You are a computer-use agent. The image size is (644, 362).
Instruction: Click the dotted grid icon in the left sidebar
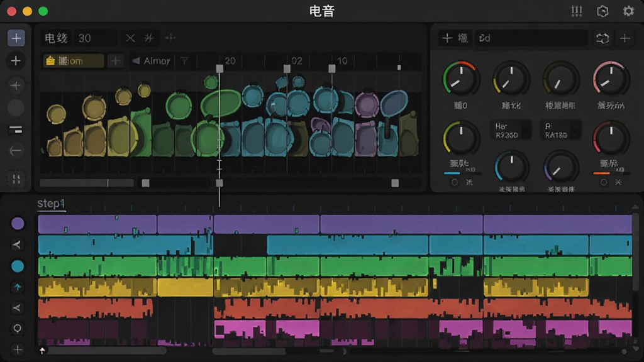(x=16, y=179)
